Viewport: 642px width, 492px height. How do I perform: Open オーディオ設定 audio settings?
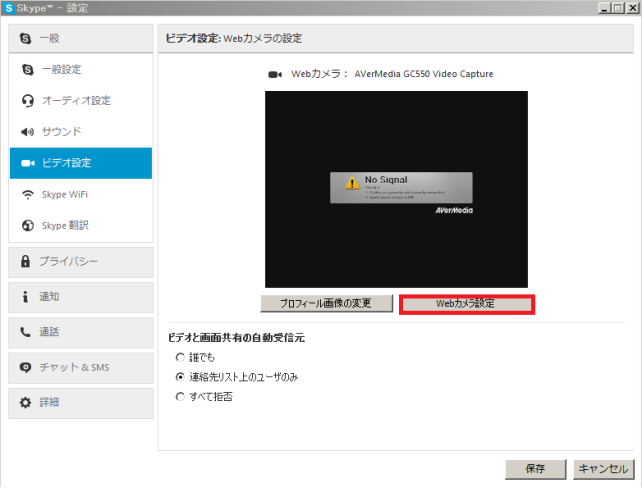click(x=81, y=101)
